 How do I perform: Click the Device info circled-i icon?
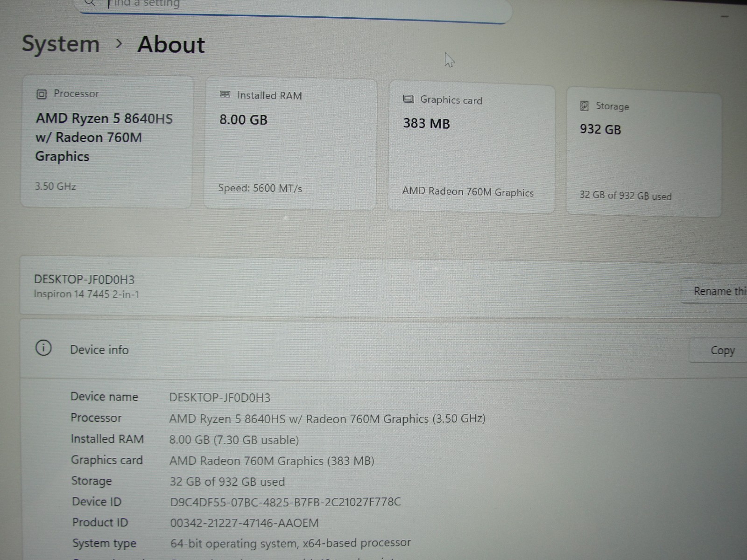click(43, 348)
